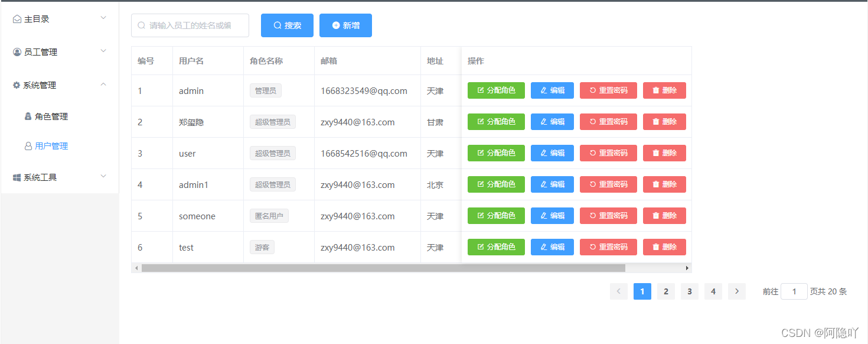Screen dimensions: 868x344
Task: Click the magnifier icon in the search box
Action: pos(141,25)
